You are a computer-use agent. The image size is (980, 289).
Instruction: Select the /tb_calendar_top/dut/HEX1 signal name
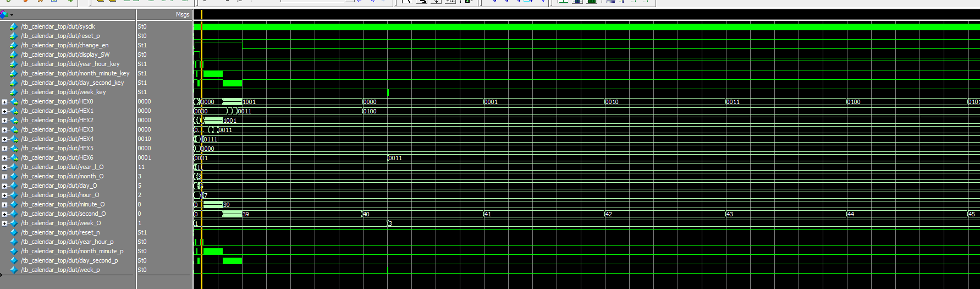coord(57,111)
